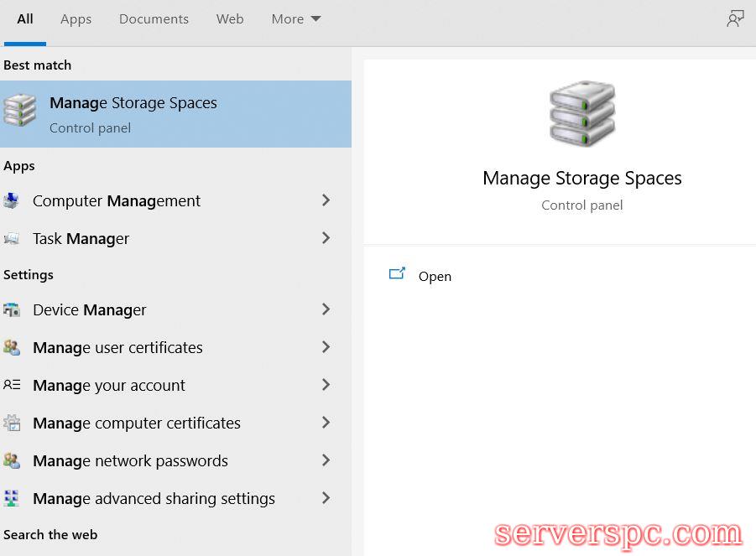Click the large Storage Spaces preview icon
The height and width of the screenshot is (556, 756).
(582, 114)
